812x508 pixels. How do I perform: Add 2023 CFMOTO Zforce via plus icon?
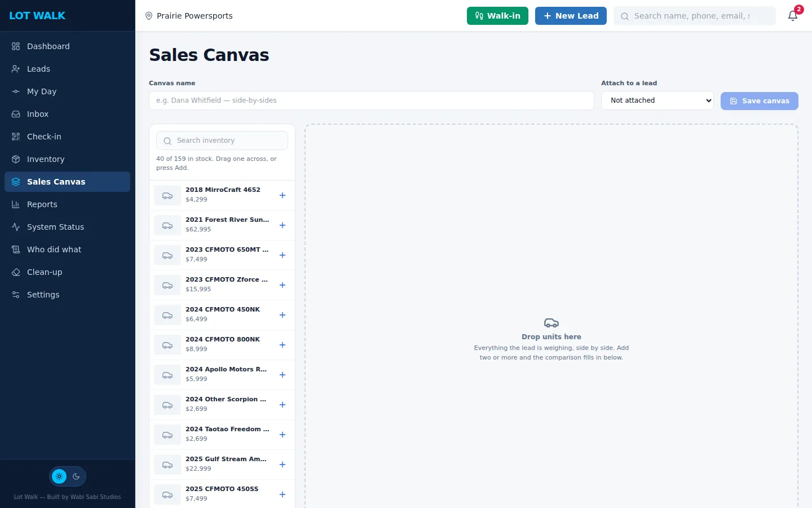coord(283,285)
